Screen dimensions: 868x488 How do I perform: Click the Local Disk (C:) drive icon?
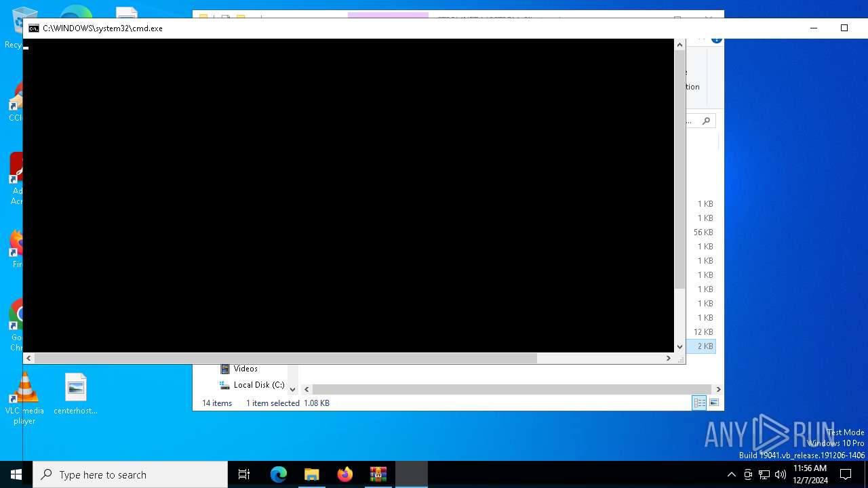tap(225, 385)
